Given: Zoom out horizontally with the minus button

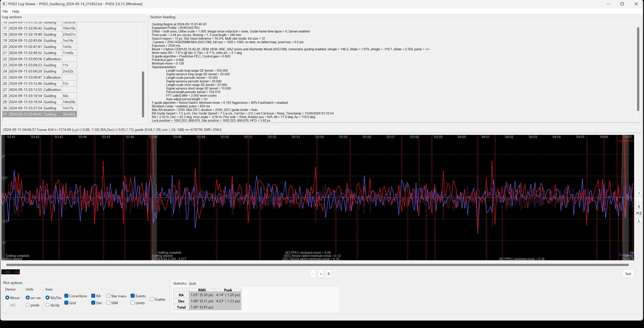Looking at the screenshot, I should pos(313,274).
